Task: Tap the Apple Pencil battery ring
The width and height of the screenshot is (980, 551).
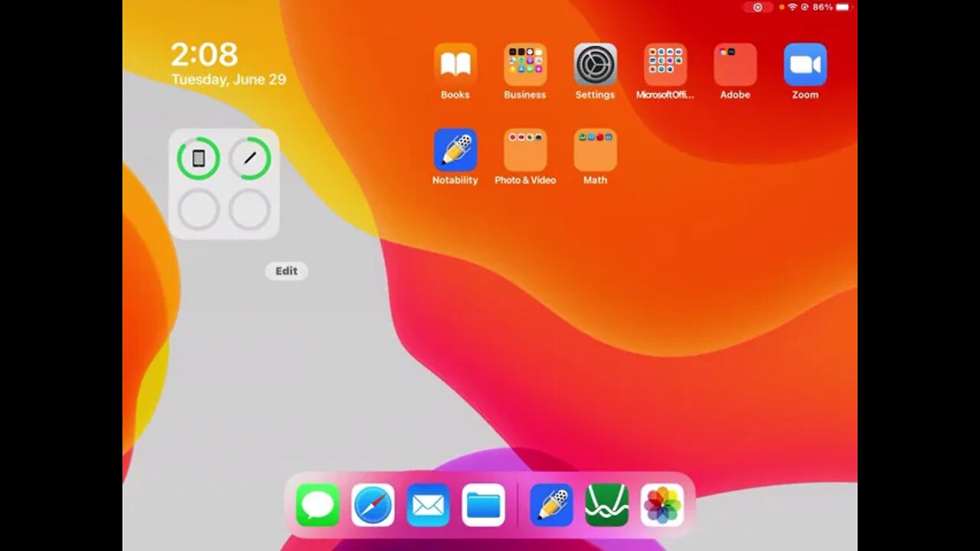Action: tap(250, 158)
